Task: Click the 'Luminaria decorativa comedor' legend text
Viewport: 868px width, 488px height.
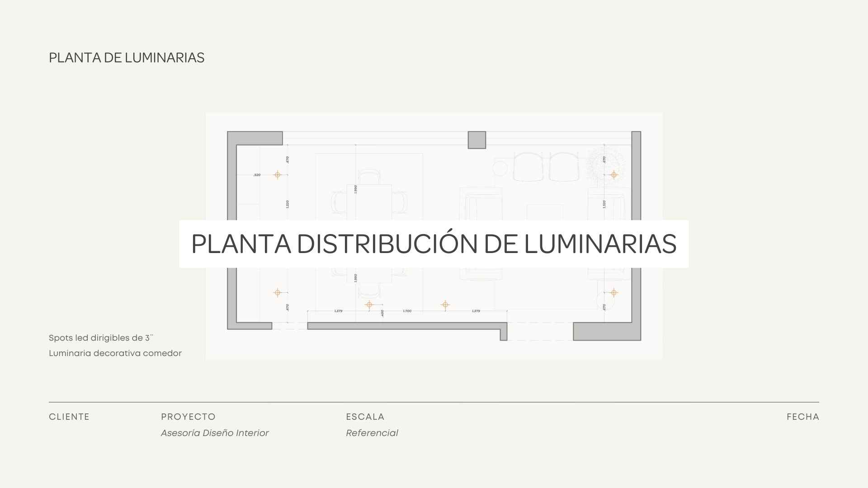Action: point(115,353)
